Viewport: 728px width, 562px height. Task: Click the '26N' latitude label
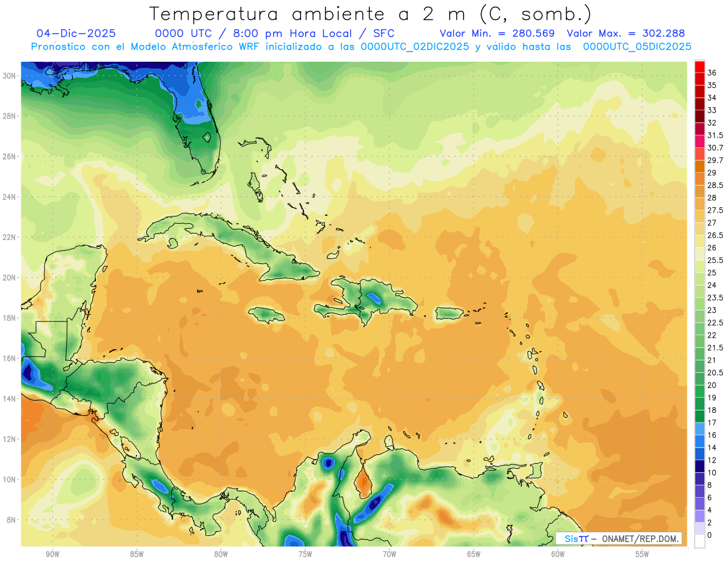coord(10,156)
